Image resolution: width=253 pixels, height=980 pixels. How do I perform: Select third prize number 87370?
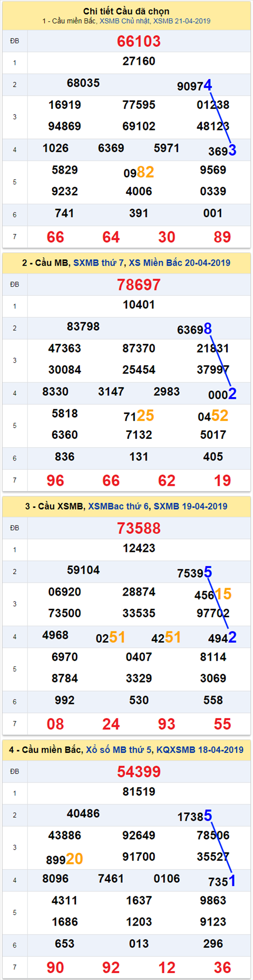point(139,348)
